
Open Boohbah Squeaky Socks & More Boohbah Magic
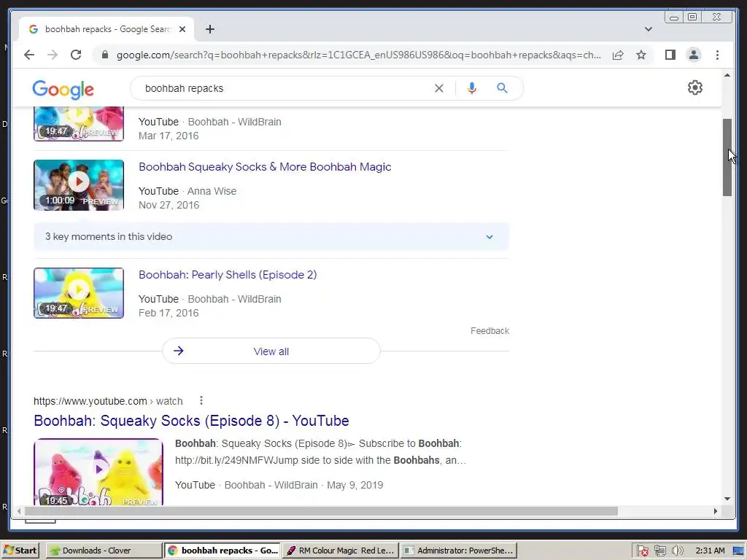(x=265, y=167)
